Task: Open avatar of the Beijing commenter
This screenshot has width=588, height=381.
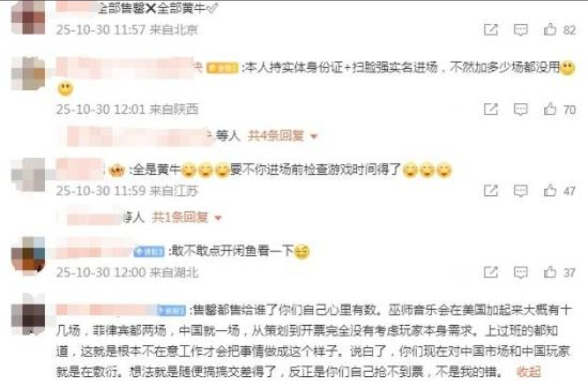Action: pyautogui.click(x=27, y=17)
